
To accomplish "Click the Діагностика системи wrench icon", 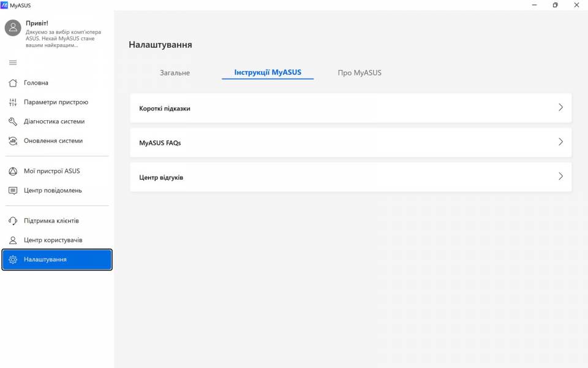I will pyautogui.click(x=13, y=121).
